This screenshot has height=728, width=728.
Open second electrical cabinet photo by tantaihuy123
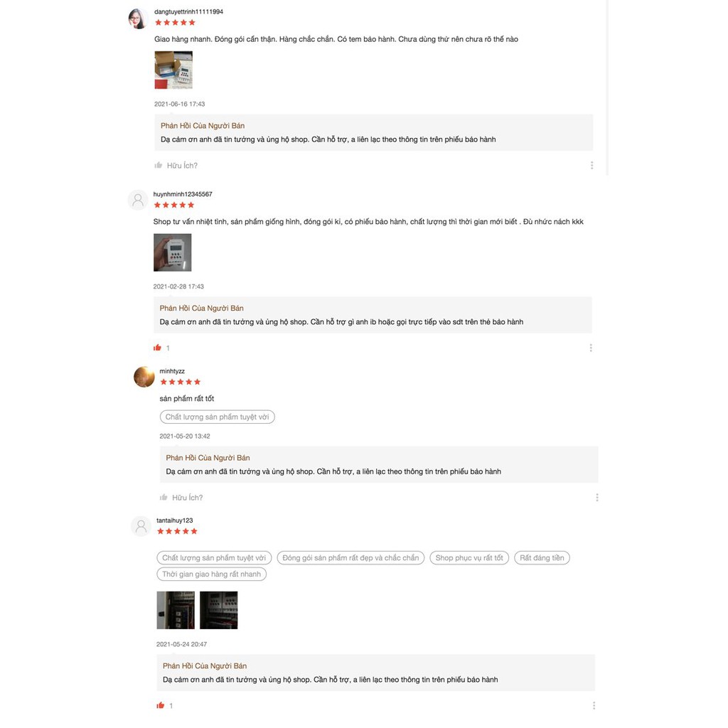(219, 610)
